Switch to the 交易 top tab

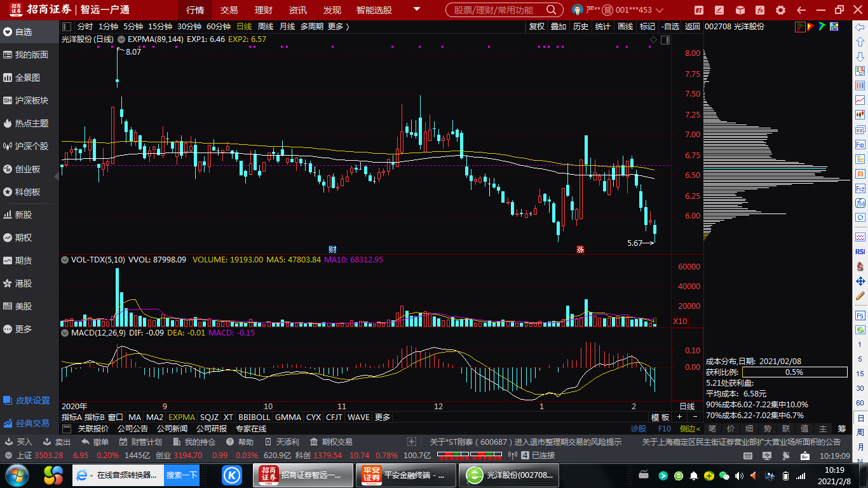pos(229,10)
